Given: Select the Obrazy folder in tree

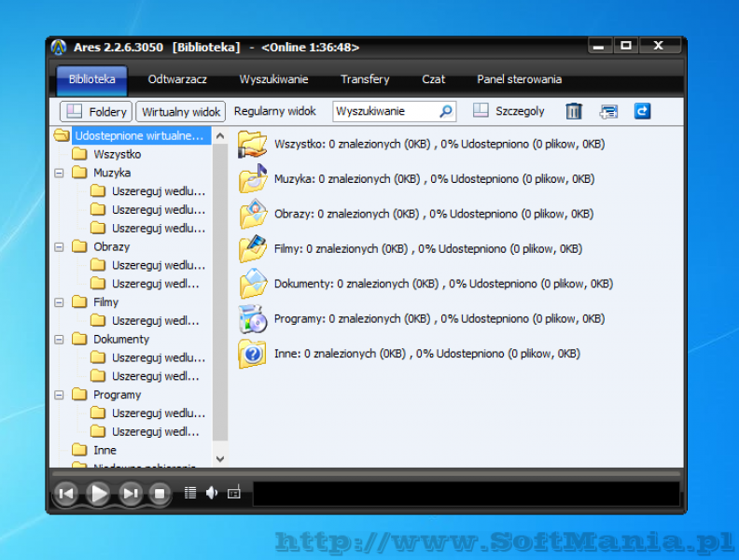Looking at the screenshot, I should (111, 246).
